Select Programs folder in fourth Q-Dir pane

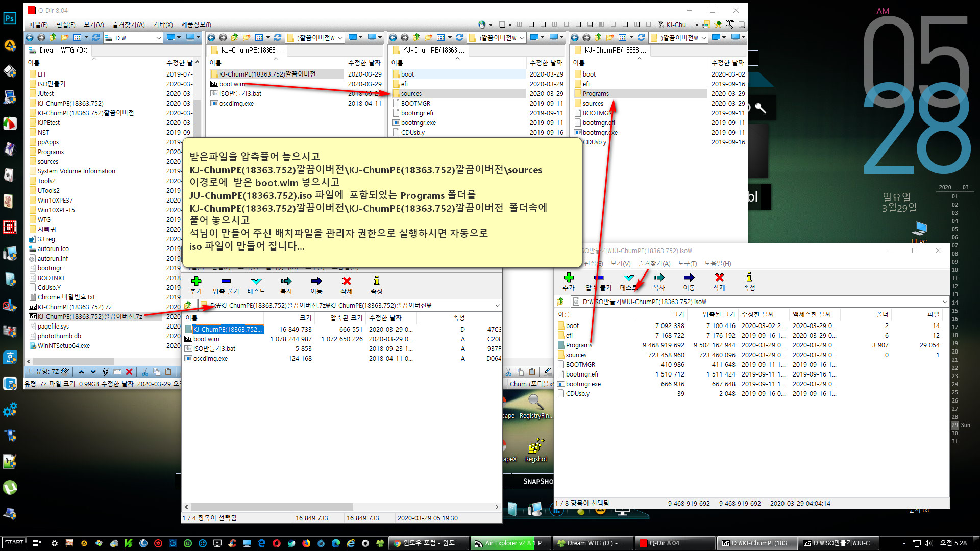coord(596,94)
